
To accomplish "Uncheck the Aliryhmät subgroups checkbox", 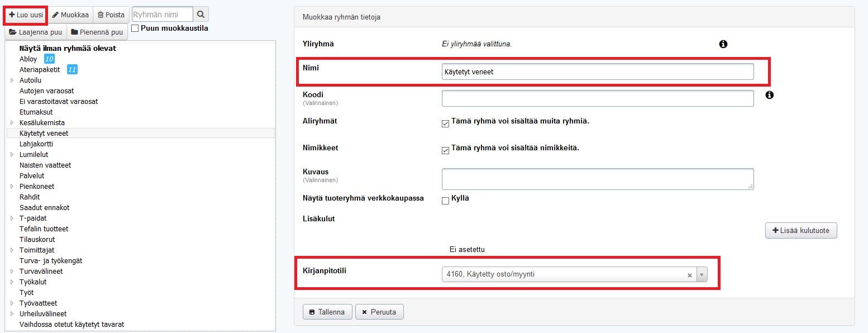I will pos(445,123).
